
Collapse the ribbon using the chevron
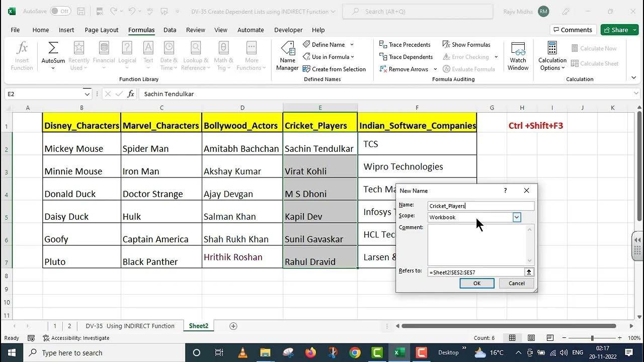pyautogui.click(x=634, y=77)
